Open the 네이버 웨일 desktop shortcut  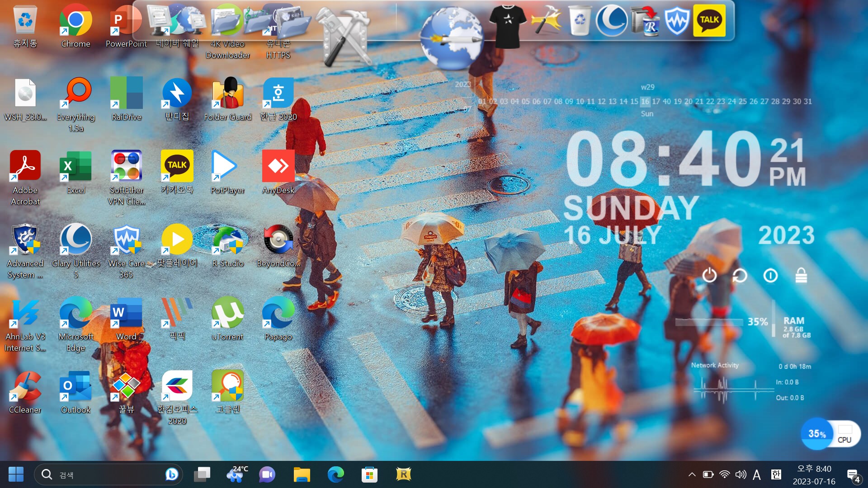pos(177,26)
